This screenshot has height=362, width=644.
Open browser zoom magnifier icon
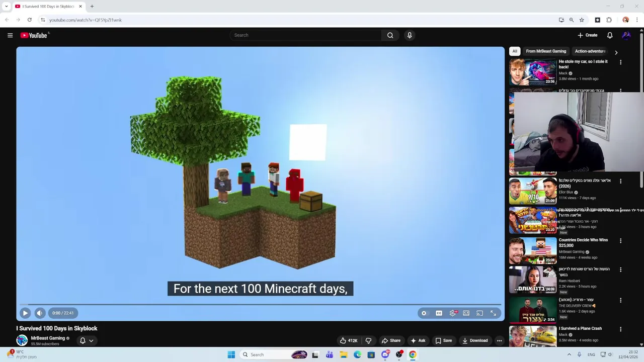572,20
